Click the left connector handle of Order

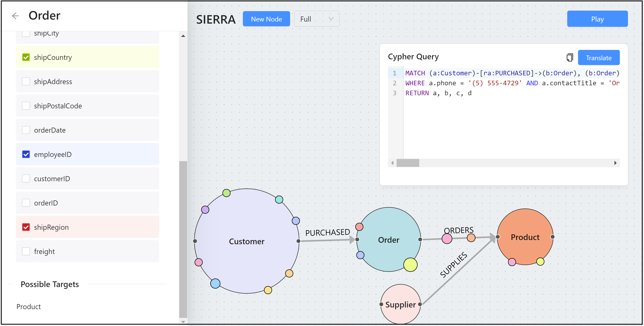click(x=357, y=239)
